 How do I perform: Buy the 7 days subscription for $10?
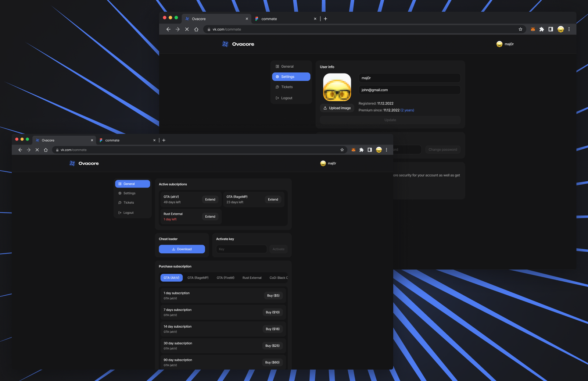tap(273, 312)
